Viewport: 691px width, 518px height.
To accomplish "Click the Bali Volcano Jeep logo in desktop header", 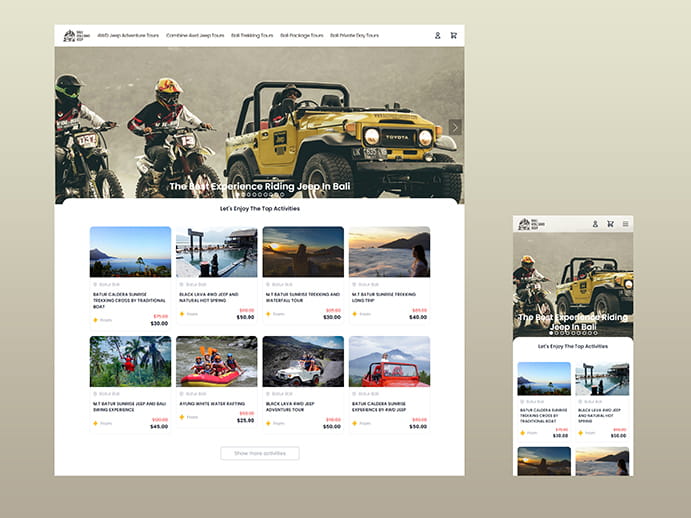I will coord(75,35).
